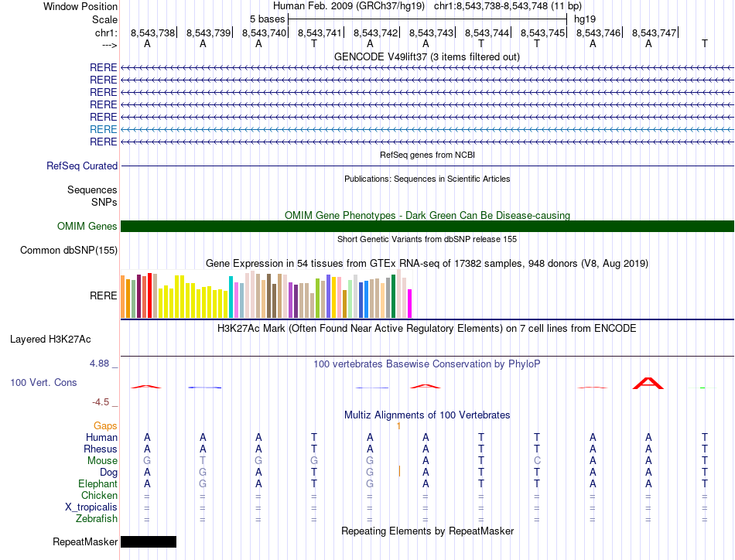Click the chr1:8,543,738-8,543,748 (11 bp) position text
Screen dimensions: 735x560
pyautogui.click(x=508, y=6)
